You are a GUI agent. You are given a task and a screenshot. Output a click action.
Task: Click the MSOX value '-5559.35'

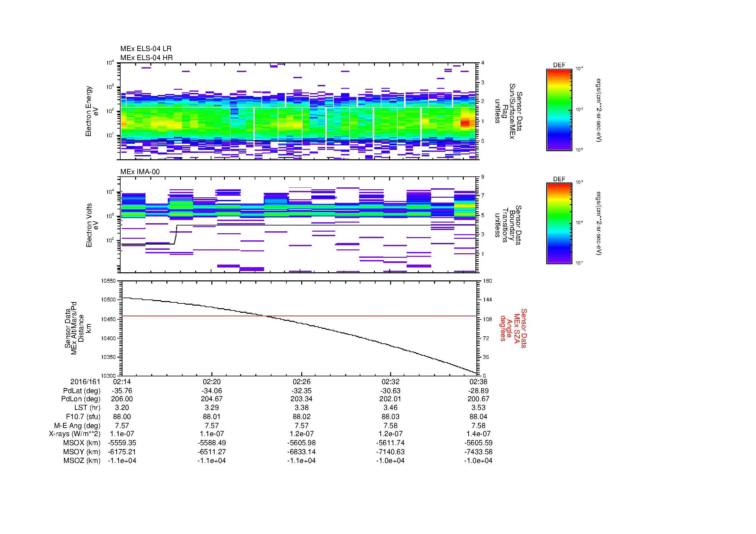[122, 443]
